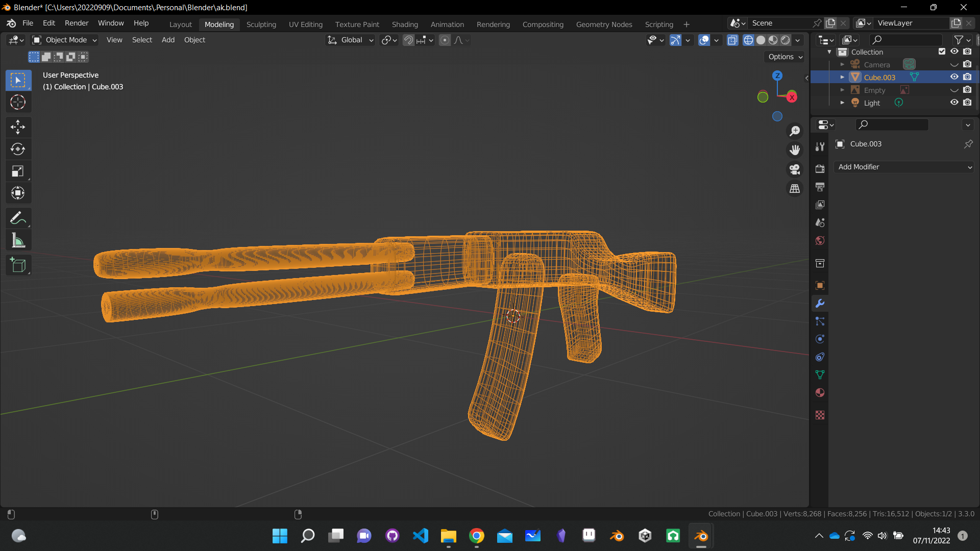Switch perspective/orthographic grid icon
Viewport: 980px width, 551px height.
(795, 189)
